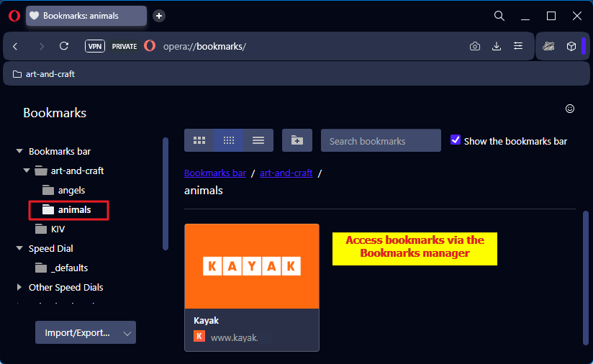Open the extensions cube icon
Viewport: 593px width, 364px height.
[x=571, y=46]
